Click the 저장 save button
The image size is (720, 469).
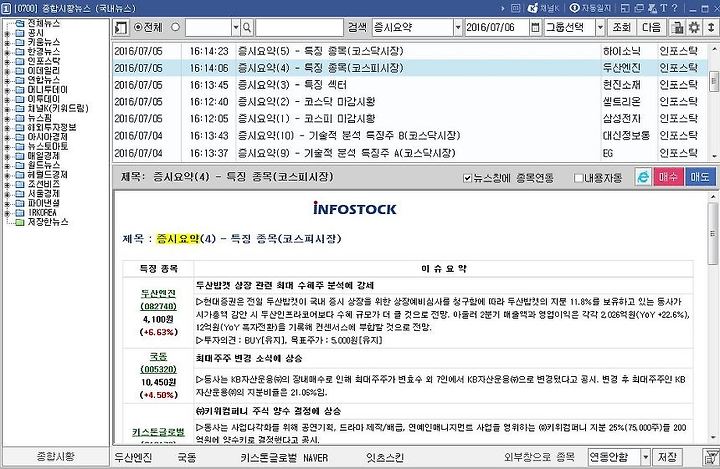click(x=667, y=457)
